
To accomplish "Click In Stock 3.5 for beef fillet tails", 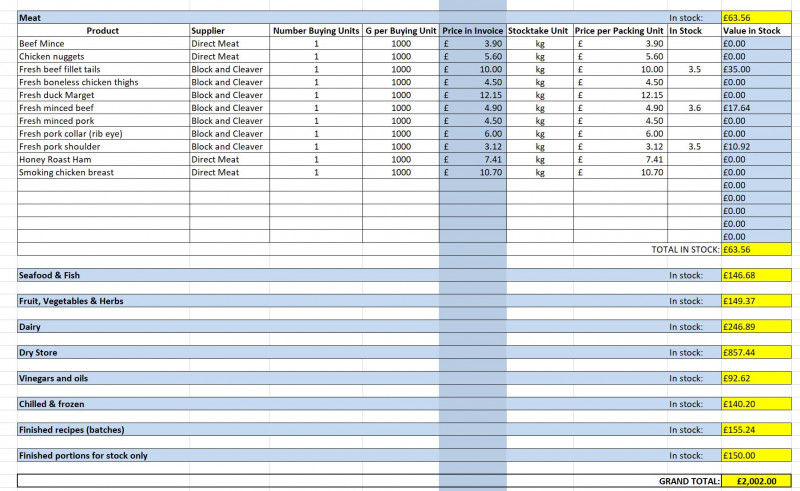I will pyautogui.click(x=694, y=69).
